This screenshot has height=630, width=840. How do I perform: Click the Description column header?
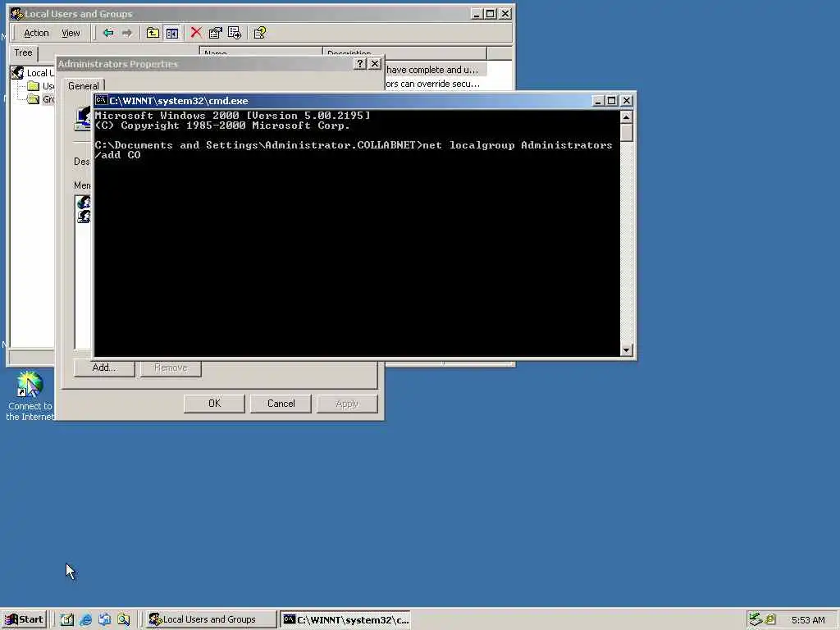click(x=404, y=52)
